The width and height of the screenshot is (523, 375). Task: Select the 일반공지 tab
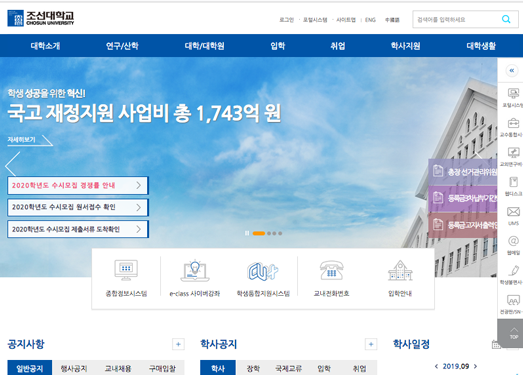[30, 368]
